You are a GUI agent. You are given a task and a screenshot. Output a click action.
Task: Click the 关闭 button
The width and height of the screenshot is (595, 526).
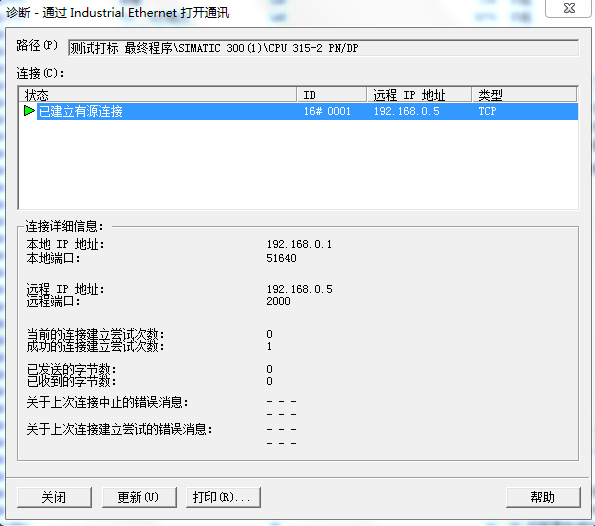(54, 497)
